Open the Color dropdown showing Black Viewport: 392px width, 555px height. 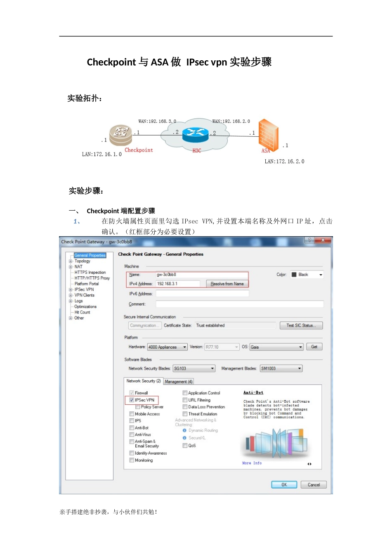click(x=307, y=275)
